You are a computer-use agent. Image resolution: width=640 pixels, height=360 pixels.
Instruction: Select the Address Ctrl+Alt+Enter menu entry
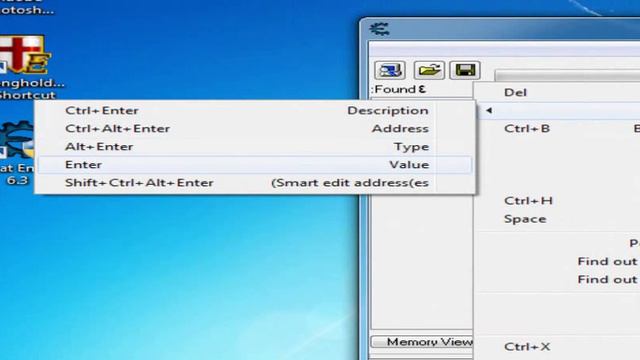click(255, 129)
